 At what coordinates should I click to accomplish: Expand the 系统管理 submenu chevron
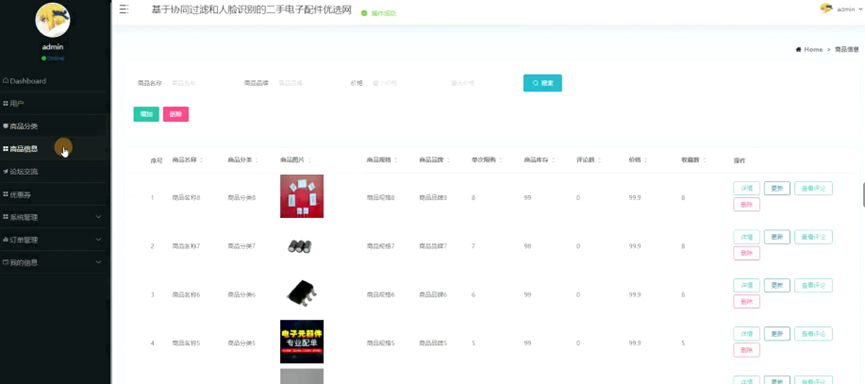pyautogui.click(x=98, y=217)
